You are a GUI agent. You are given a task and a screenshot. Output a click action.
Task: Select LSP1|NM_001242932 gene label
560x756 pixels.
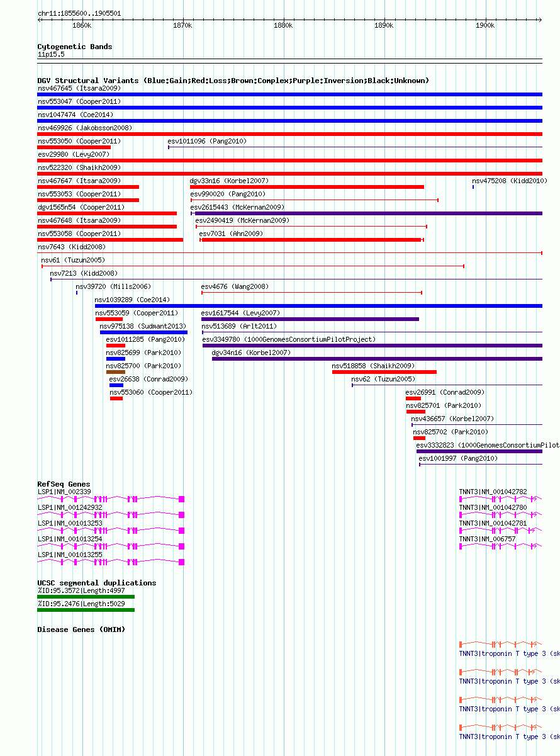point(70,507)
